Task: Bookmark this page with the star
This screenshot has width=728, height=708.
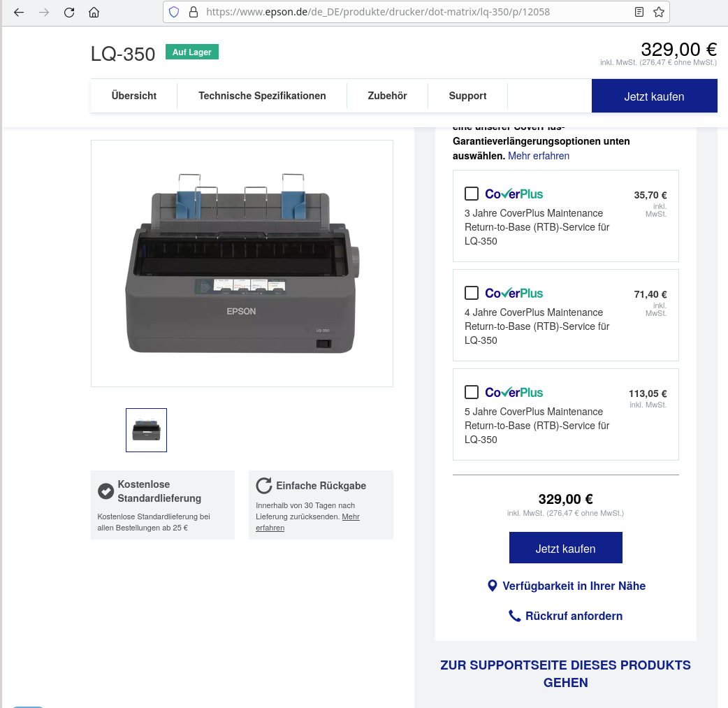Action: 658,12
